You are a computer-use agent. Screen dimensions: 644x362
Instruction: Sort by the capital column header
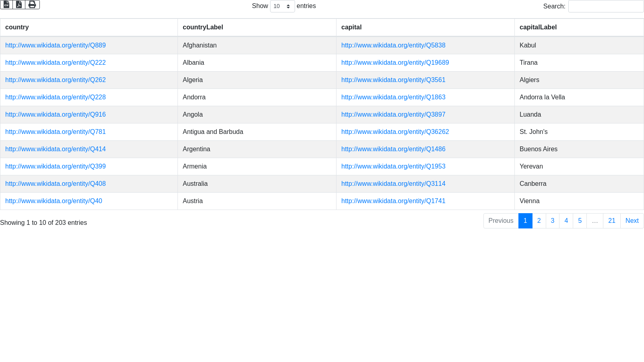coord(351,27)
